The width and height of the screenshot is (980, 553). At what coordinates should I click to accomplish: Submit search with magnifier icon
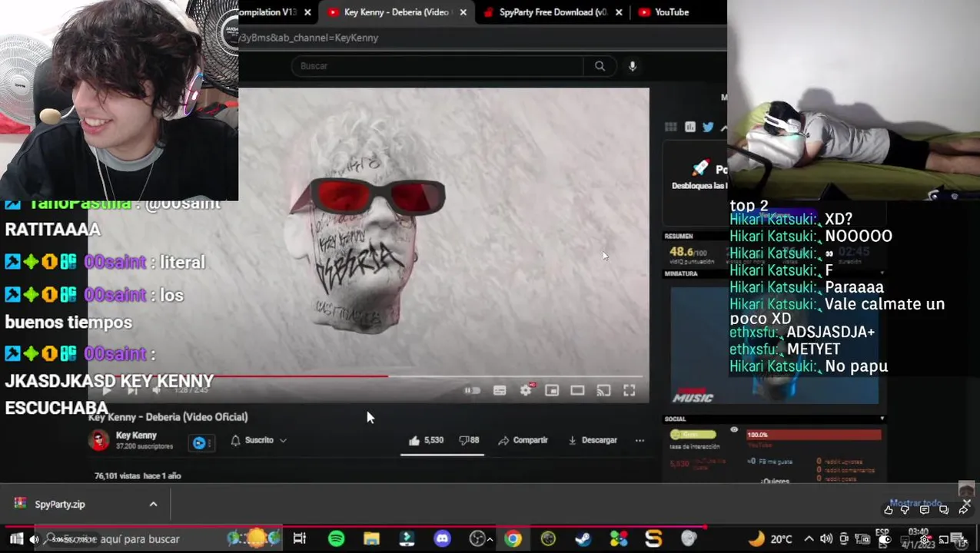pyautogui.click(x=600, y=66)
